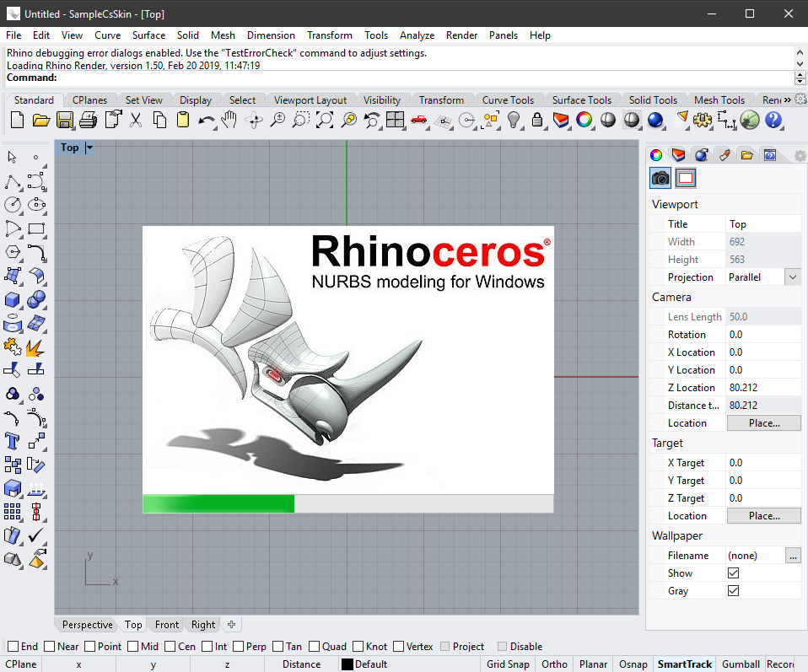Select the Box solid tool icon
The width and height of the screenshot is (808, 672).
point(13,299)
